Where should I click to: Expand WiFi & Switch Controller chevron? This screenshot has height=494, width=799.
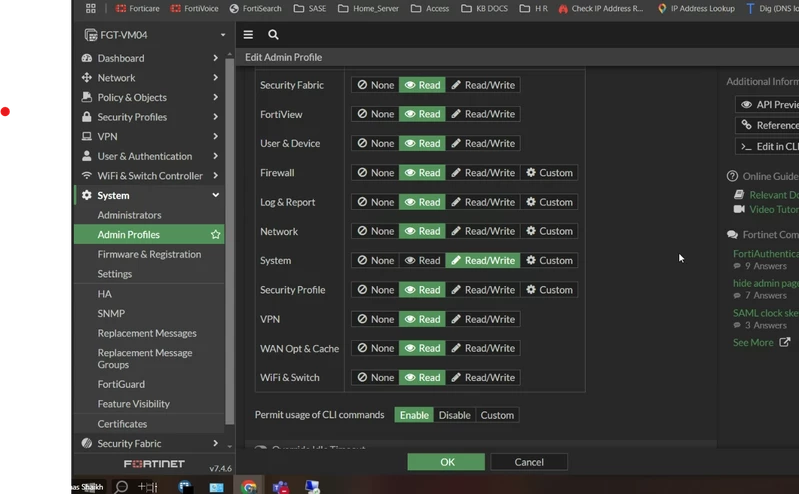pyautogui.click(x=216, y=175)
